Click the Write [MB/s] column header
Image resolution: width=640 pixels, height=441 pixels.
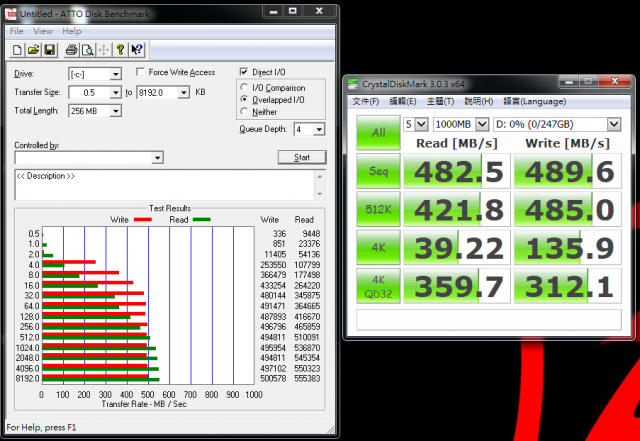point(567,143)
